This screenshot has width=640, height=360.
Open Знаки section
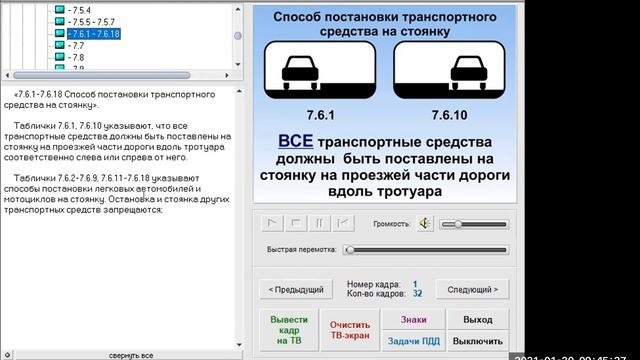[x=413, y=320]
